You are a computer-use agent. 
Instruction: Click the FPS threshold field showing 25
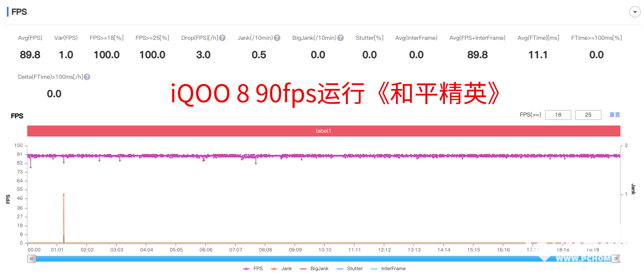pyautogui.click(x=588, y=115)
